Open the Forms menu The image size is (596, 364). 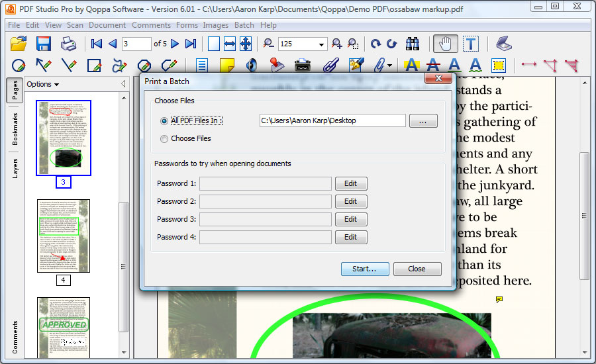coord(187,25)
